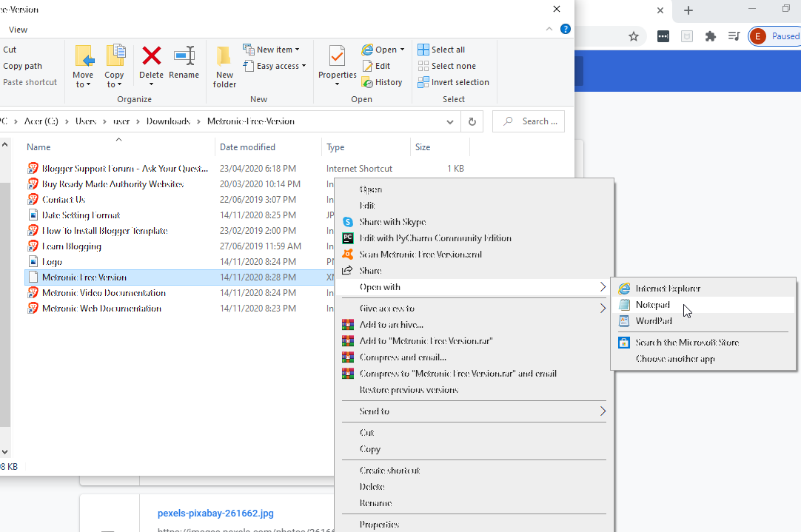
Task: Click Acer (C:) in the breadcrumb
Action: 41,121
